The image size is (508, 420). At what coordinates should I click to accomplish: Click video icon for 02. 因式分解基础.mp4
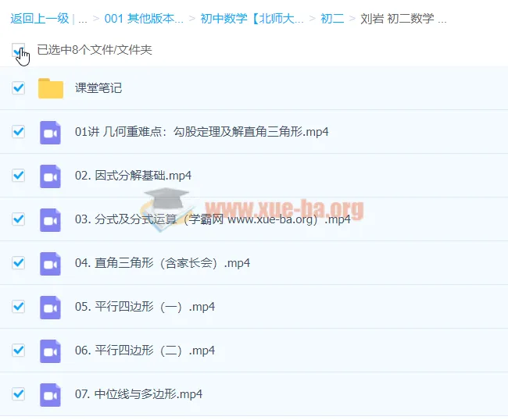51,176
